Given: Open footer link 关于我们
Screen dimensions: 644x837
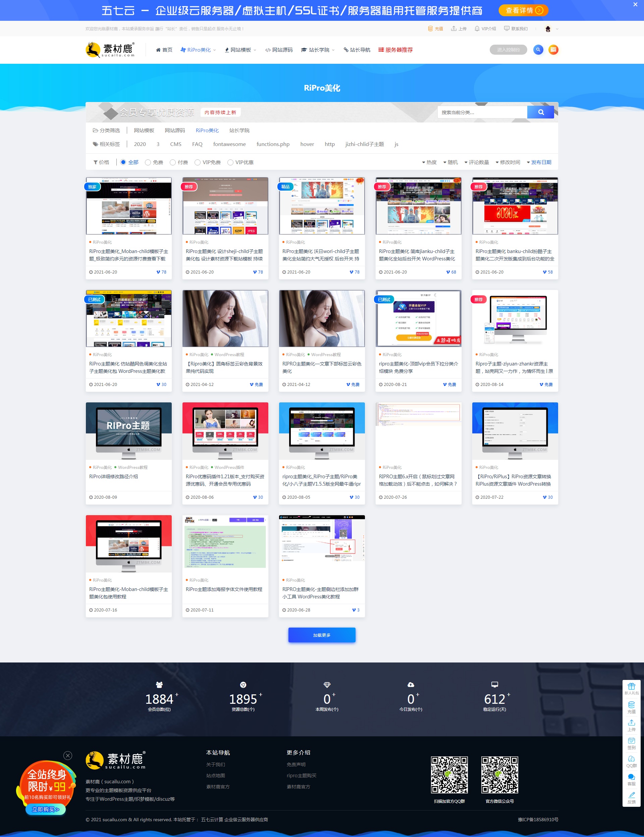Looking at the screenshot, I should click(216, 764).
